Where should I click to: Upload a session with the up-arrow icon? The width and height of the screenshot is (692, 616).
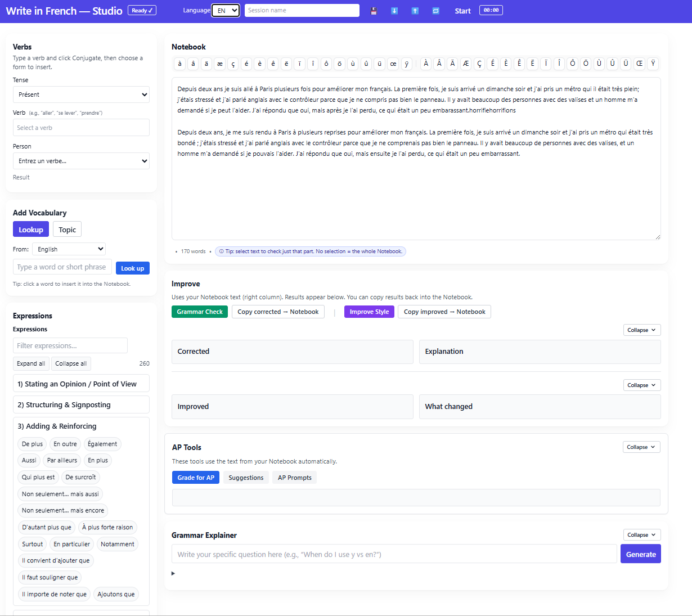click(415, 10)
